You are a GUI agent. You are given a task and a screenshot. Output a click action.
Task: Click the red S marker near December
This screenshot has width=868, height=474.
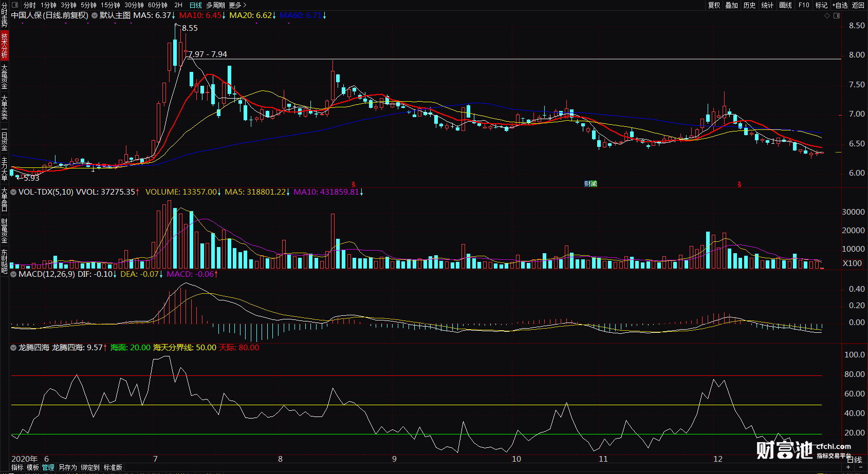tap(740, 184)
